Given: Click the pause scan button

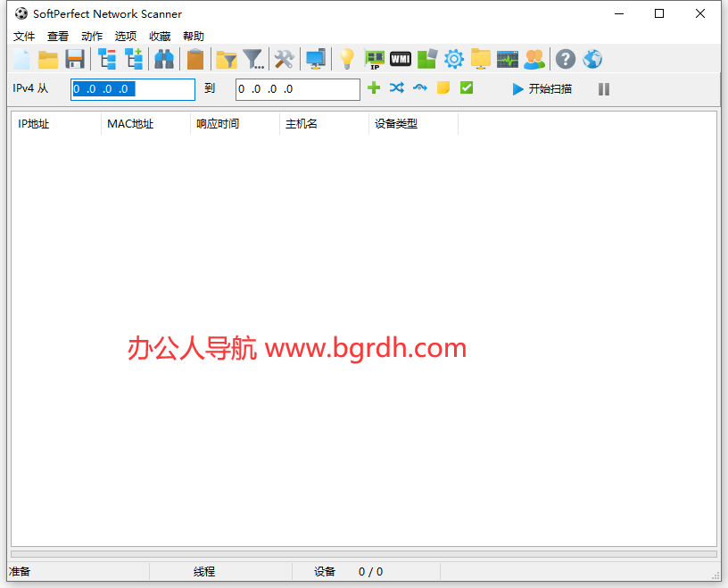Looking at the screenshot, I should [604, 89].
